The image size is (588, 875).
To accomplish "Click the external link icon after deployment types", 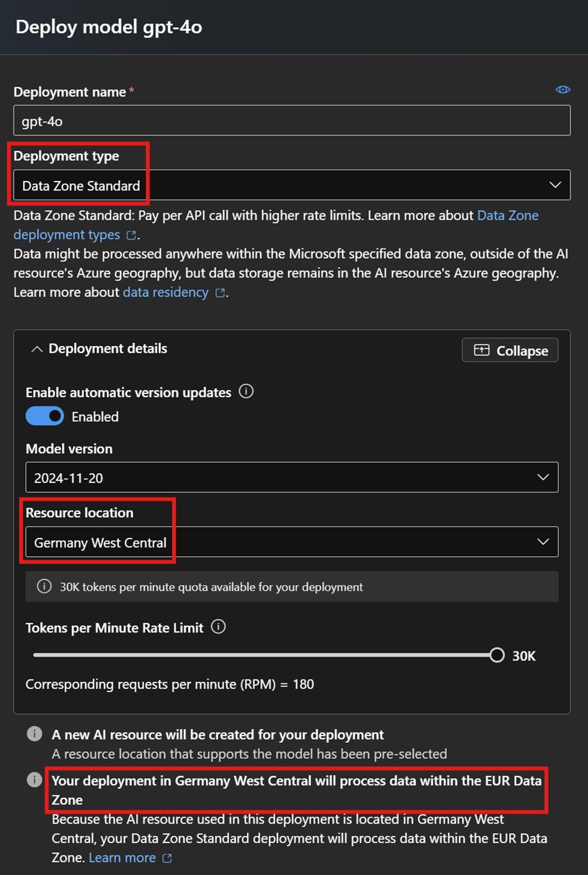I will click(131, 235).
